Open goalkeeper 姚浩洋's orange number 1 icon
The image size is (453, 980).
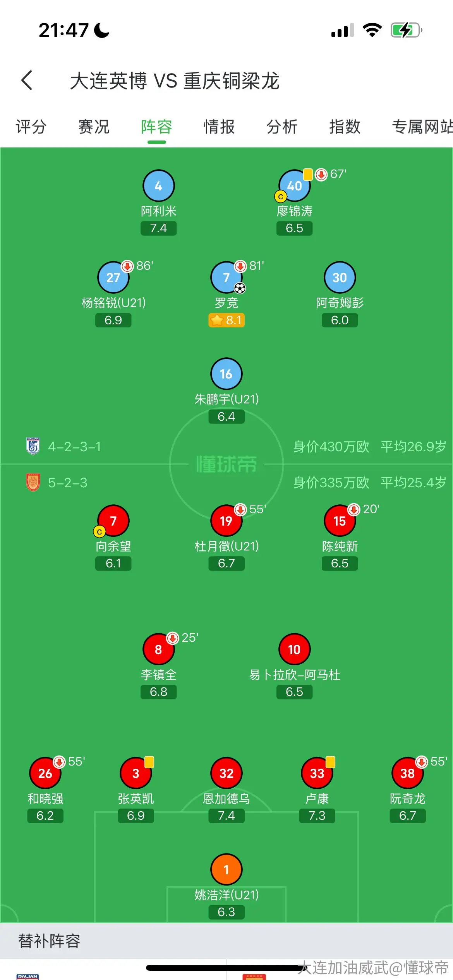click(x=226, y=869)
